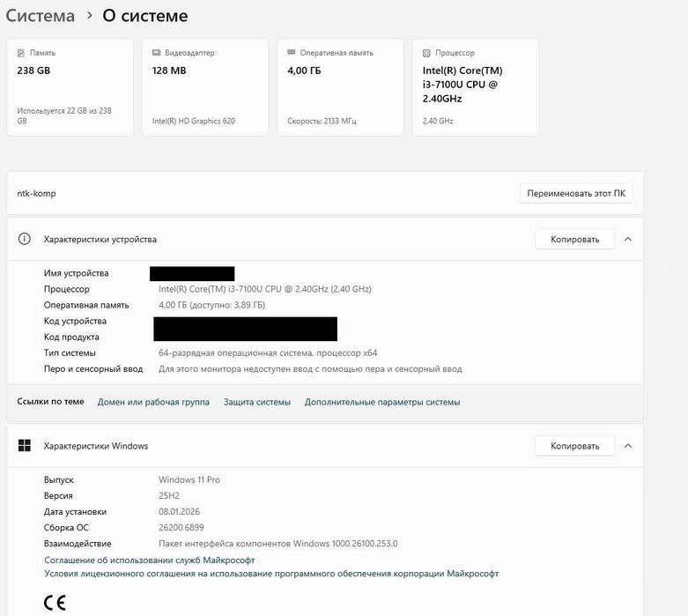Click the Intel(R) HD Graphics 620 text

[194, 121]
